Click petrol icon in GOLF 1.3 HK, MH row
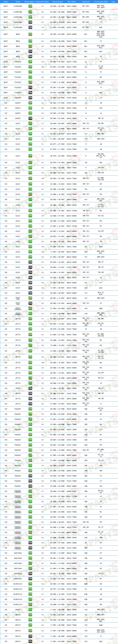The width and height of the screenshot is (118, 644). [x=30, y=124]
